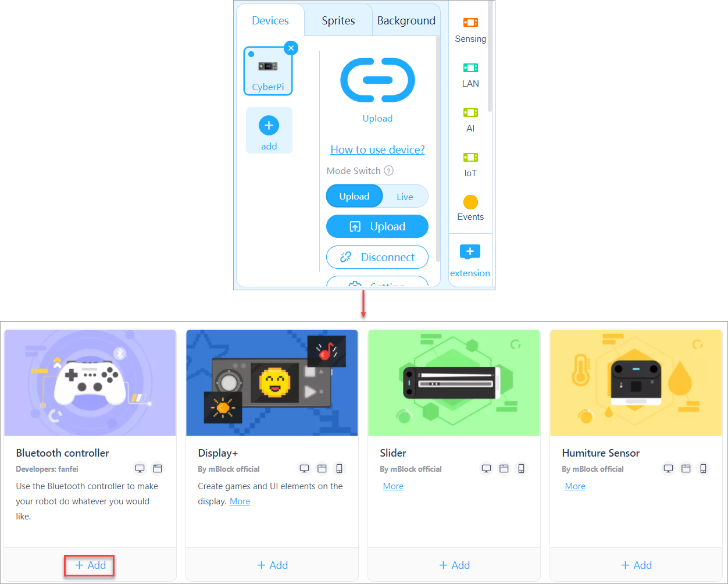Click the add device plus icon
Viewport: 728px width, 584px height.
tap(269, 126)
